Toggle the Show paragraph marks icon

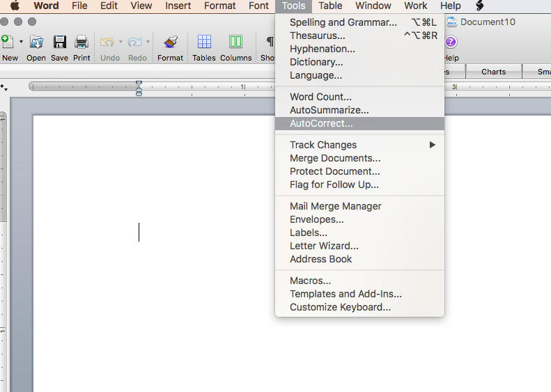coord(270,42)
